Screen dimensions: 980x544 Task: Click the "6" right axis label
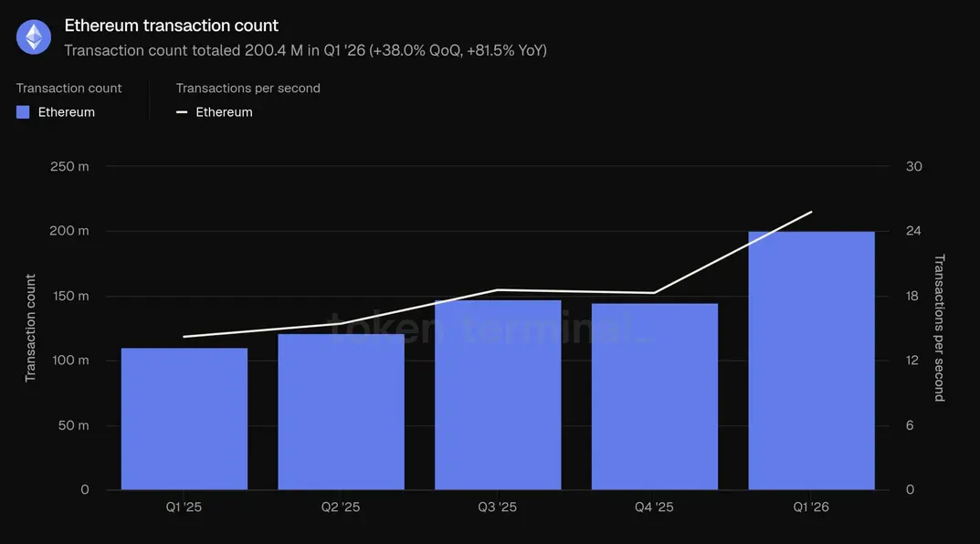[910, 425]
